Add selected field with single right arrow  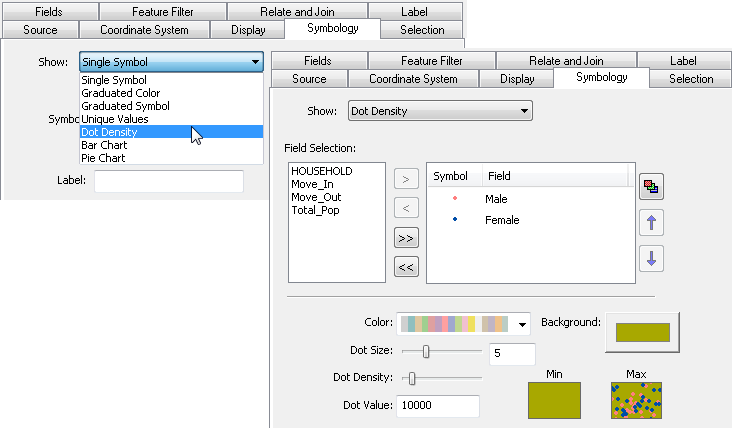(x=406, y=180)
